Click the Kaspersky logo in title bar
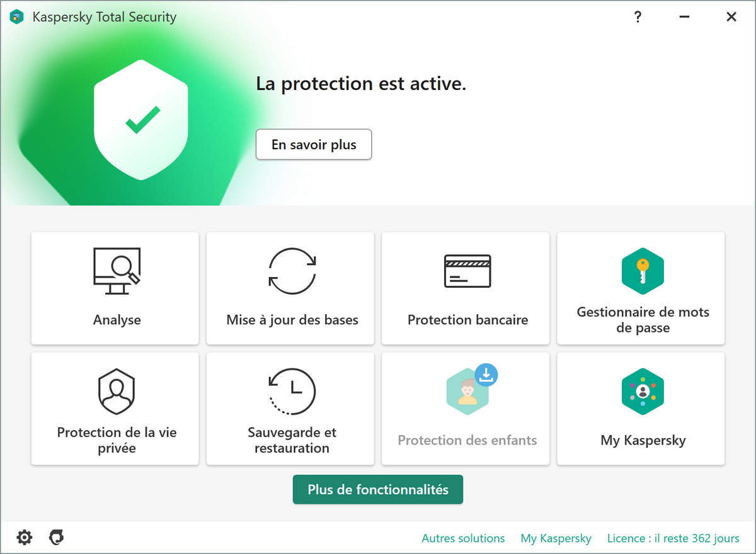The width and height of the screenshot is (756, 554). [17, 17]
